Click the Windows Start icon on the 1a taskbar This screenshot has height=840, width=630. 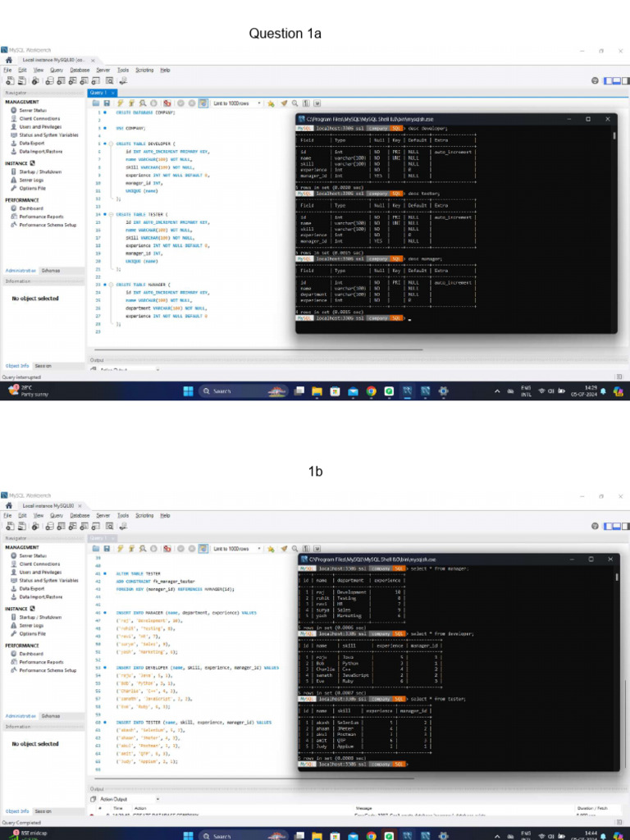[x=186, y=391]
